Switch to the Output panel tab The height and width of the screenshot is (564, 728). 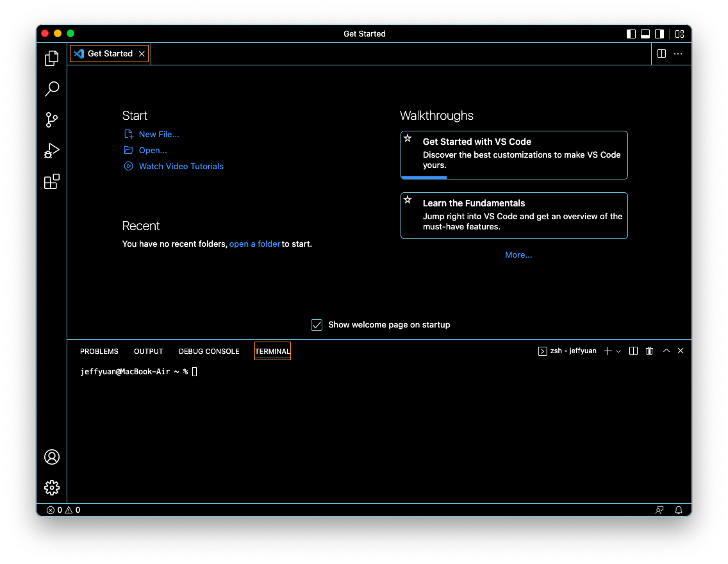tap(149, 351)
